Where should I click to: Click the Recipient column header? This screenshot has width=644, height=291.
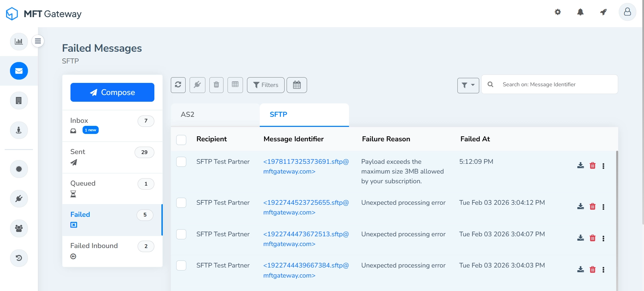click(211, 139)
